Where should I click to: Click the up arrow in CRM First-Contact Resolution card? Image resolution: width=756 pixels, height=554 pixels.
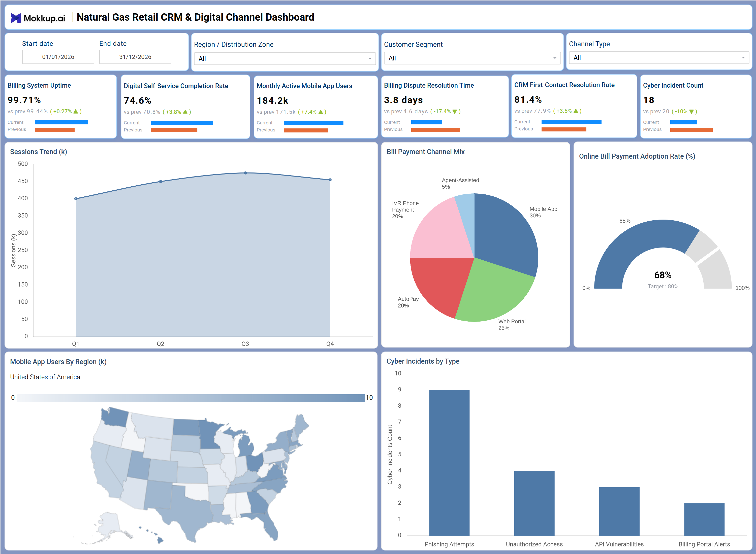click(576, 111)
